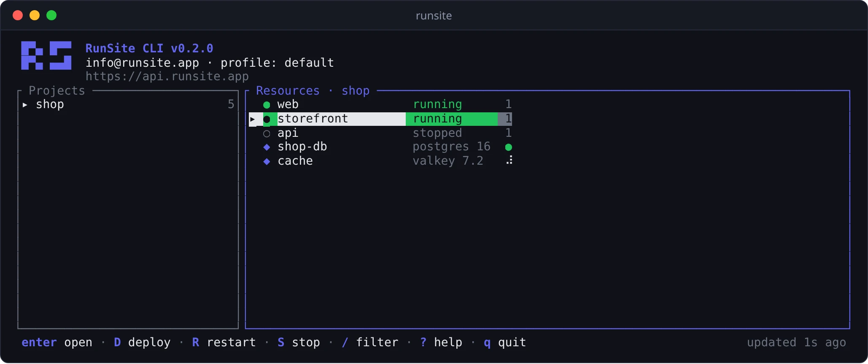The height and width of the screenshot is (364, 868).
Task: Click the q quit shortcut
Action: (505, 342)
